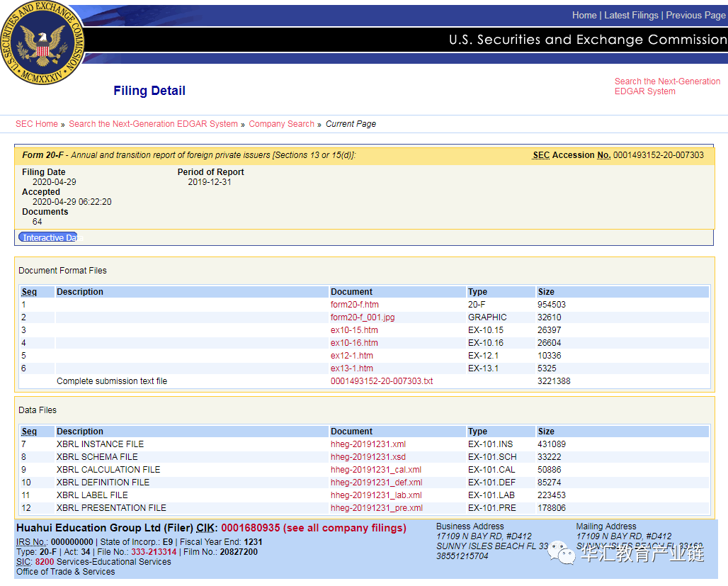728x586 pixels.
Task: Open complete submission file 0001493152-20-007303.txt
Action: point(382,381)
